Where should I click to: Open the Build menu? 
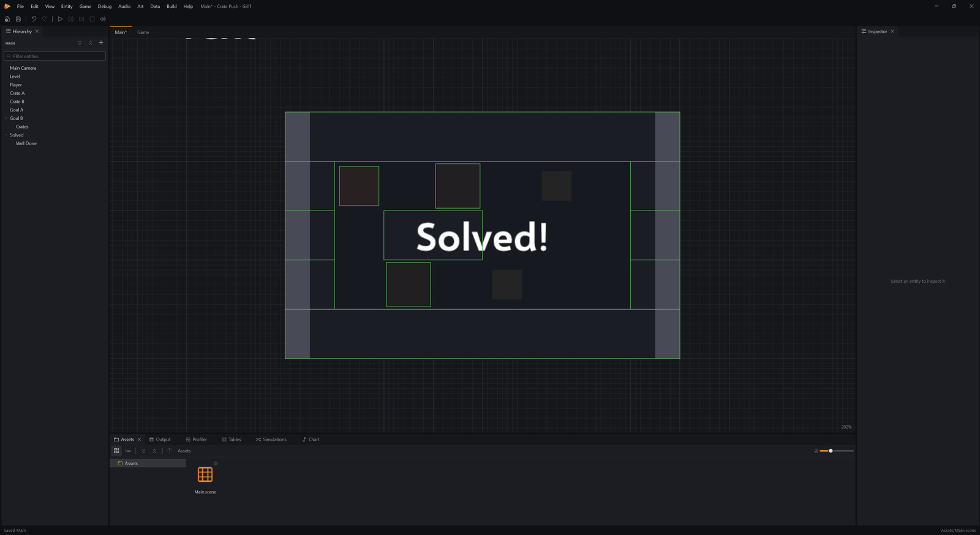click(171, 6)
